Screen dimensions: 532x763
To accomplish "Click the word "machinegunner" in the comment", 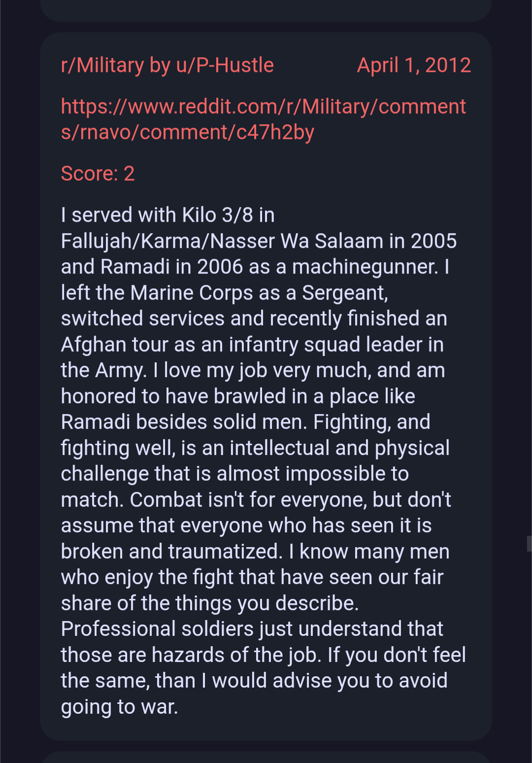I will [365, 267].
